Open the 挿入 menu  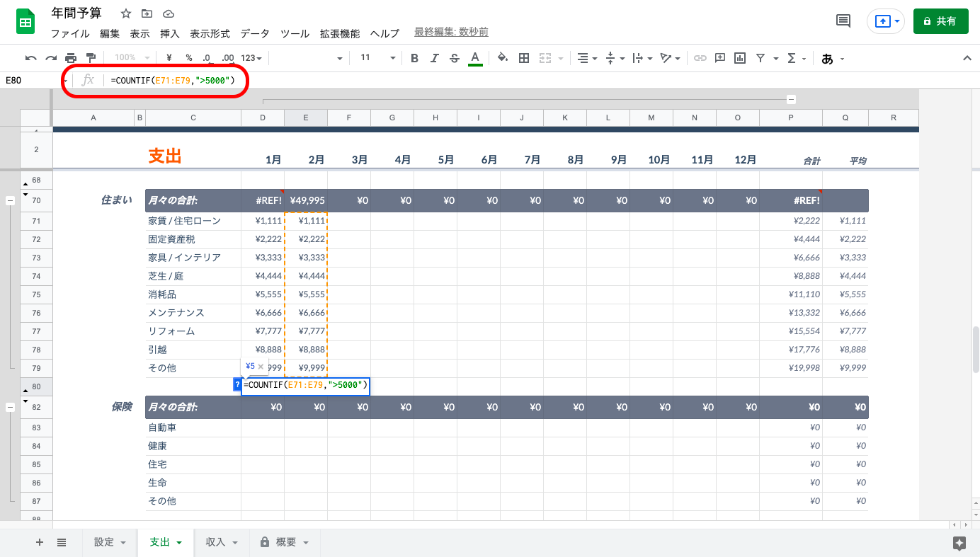click(x=170, y=33)
